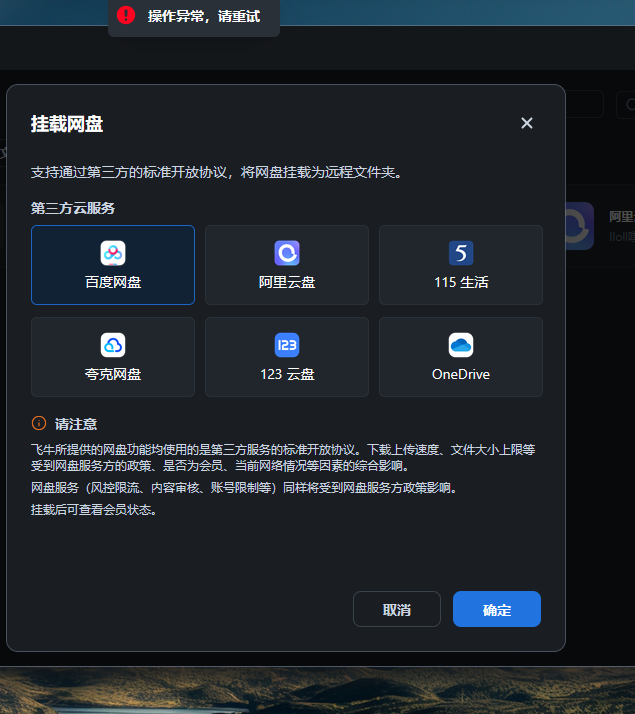635x714 pixels.
Task: Click the orange 请注意 info icon
Action: (39, 423)
